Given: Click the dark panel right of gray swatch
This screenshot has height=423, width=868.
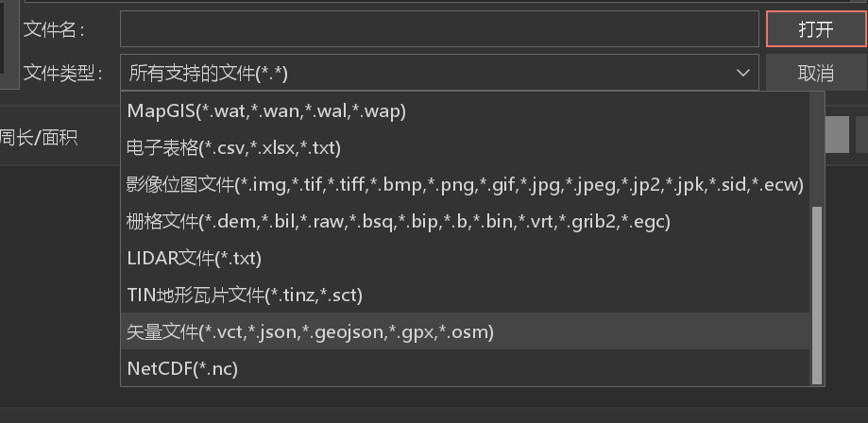Looking at the screenshot, I should point(862,134).
